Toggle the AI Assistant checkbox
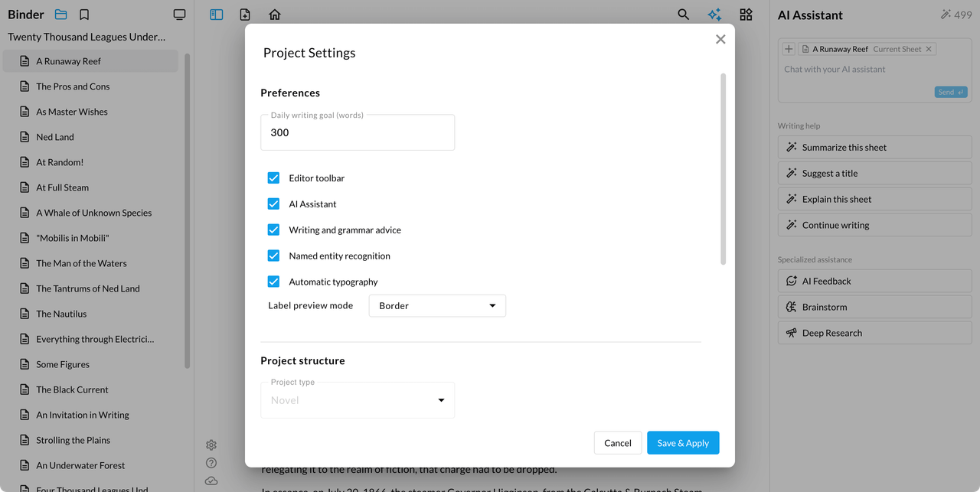980x492 pixels. pyautogui.click(x=273, y=204)
